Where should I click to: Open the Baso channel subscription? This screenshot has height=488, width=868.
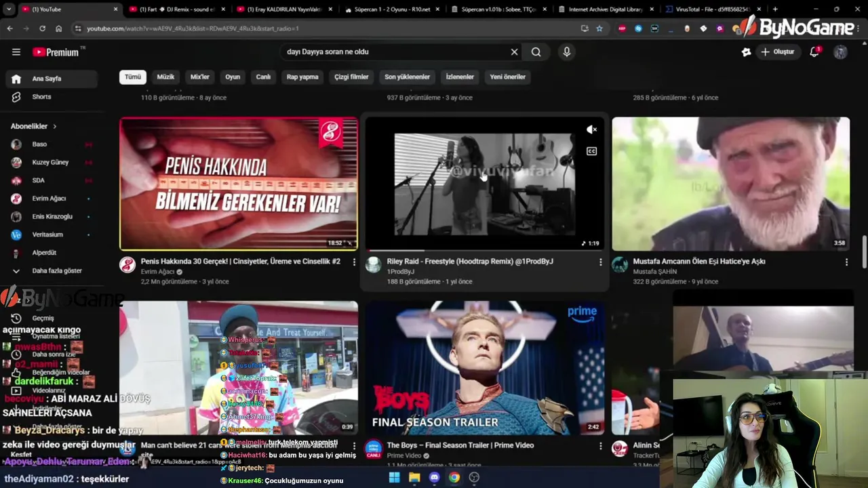52,144
